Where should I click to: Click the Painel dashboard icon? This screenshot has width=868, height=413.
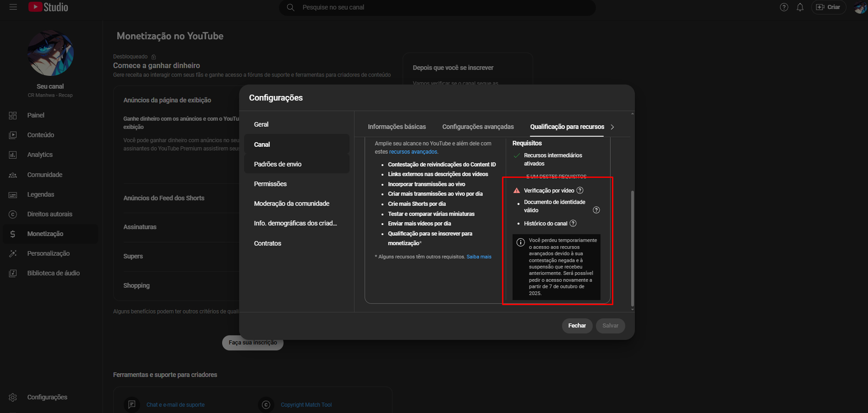point(13,115)
